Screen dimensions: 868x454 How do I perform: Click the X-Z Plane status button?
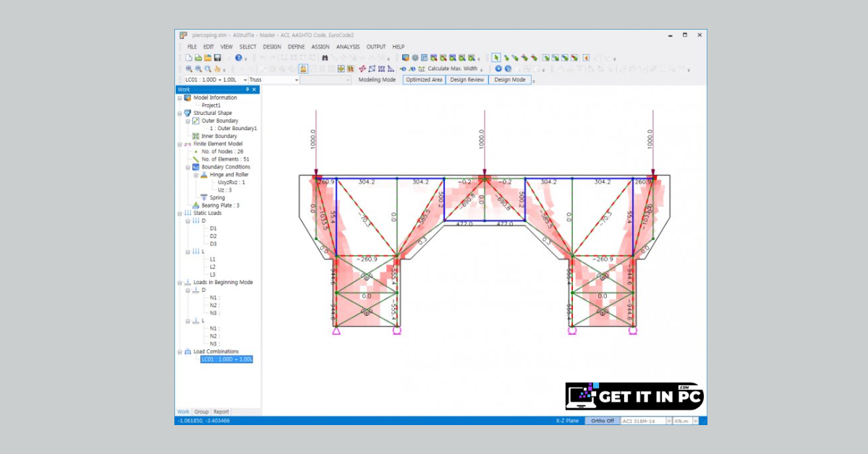pos(566,421)
